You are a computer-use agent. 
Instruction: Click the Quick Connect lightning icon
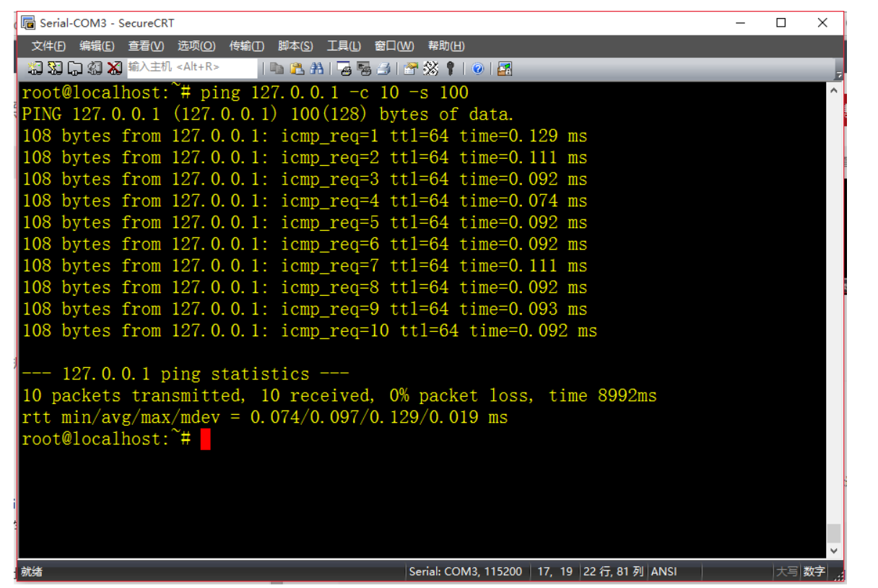point(55,69)
